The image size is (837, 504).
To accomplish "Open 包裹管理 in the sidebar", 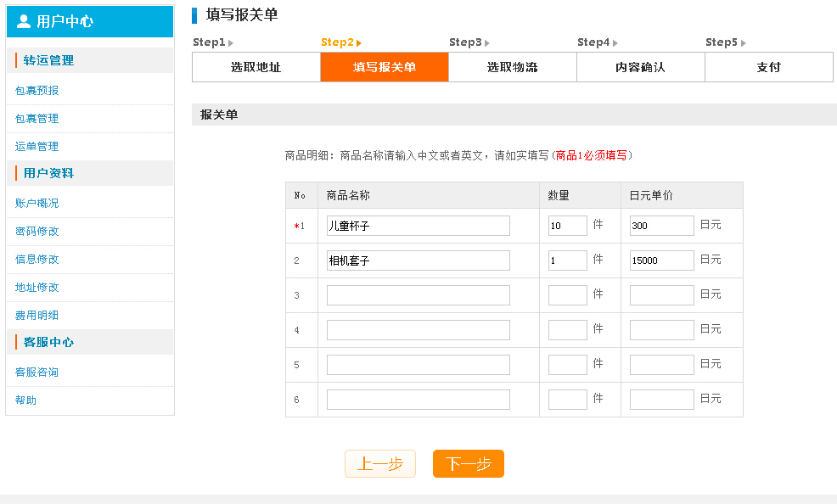I will click(37, 119).
